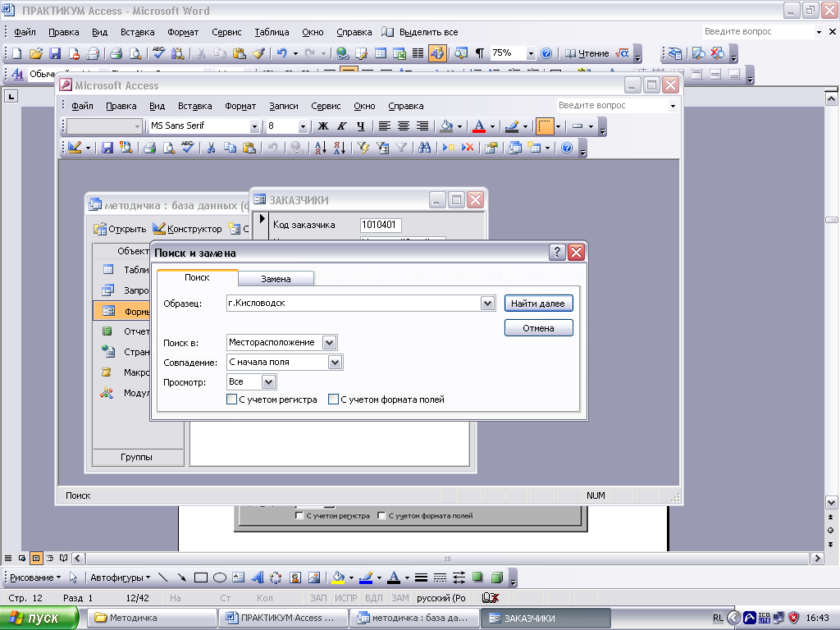Open Образец dropdown list
Screen dimensions: 840x630
pyautogui.click(x=487, y=304)
